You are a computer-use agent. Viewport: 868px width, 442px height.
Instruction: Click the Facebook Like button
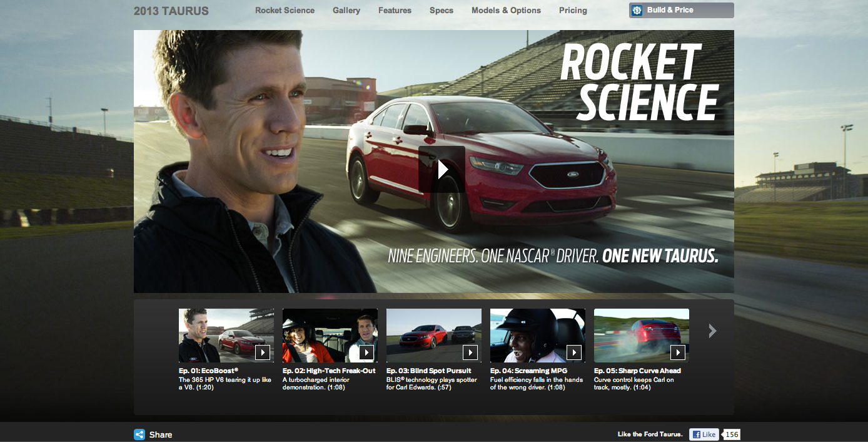click(x=704, y=434)
